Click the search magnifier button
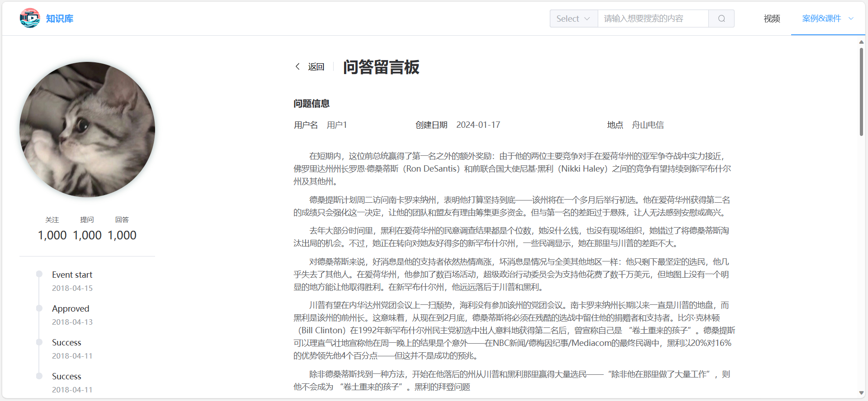The width and height of the screenshot is (868, 401). click(722, 19)
